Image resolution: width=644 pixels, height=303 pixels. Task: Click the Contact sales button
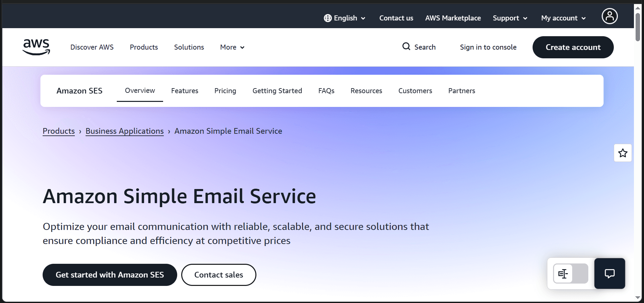pyautogui.click(x=219, y=275)
